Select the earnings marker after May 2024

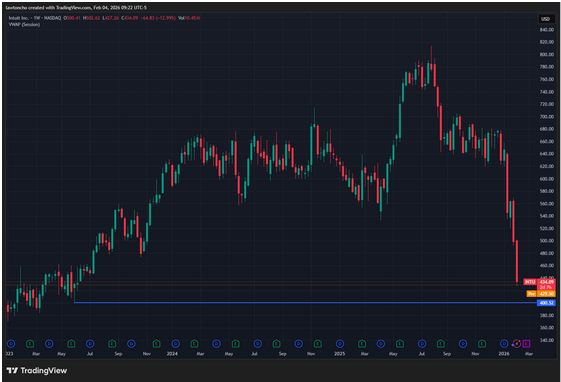click(x=235, y=344)
